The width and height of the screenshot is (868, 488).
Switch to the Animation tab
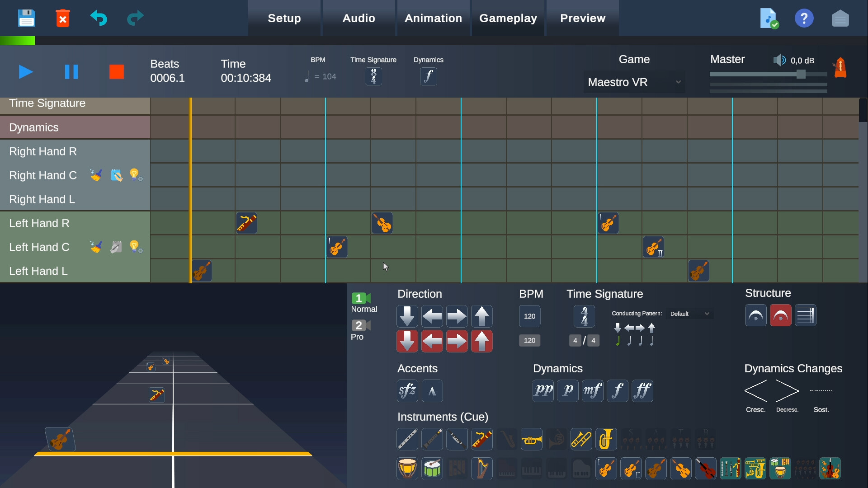(x=433, y=18)
